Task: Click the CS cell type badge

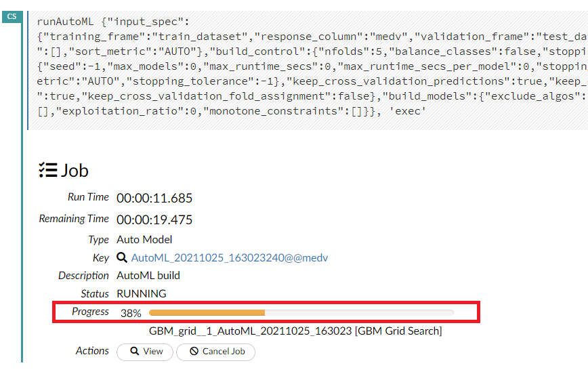Action: pos(12,16)
